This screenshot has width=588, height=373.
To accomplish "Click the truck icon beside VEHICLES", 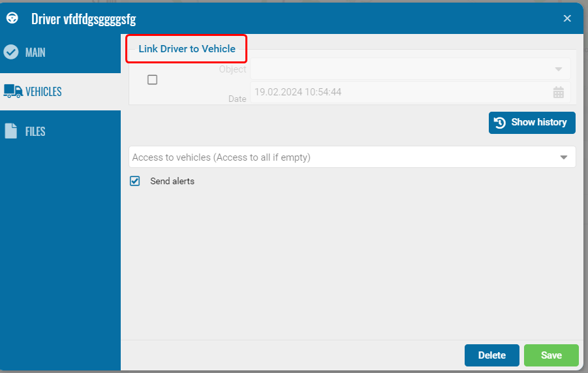I will point(12,91).
